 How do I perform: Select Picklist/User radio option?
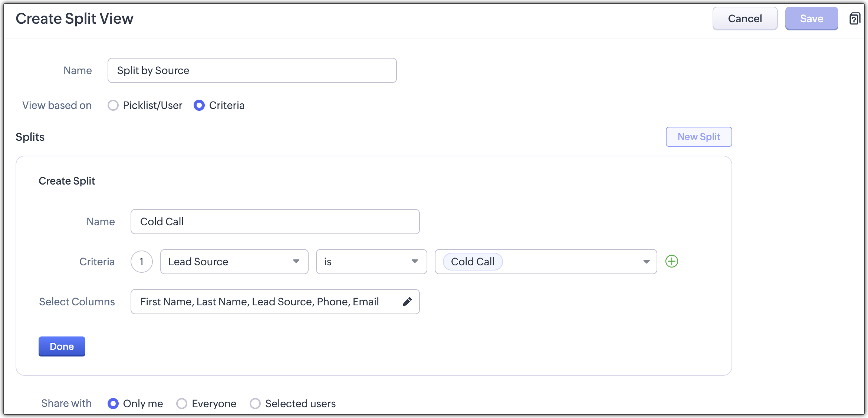(x=113, y=106)
